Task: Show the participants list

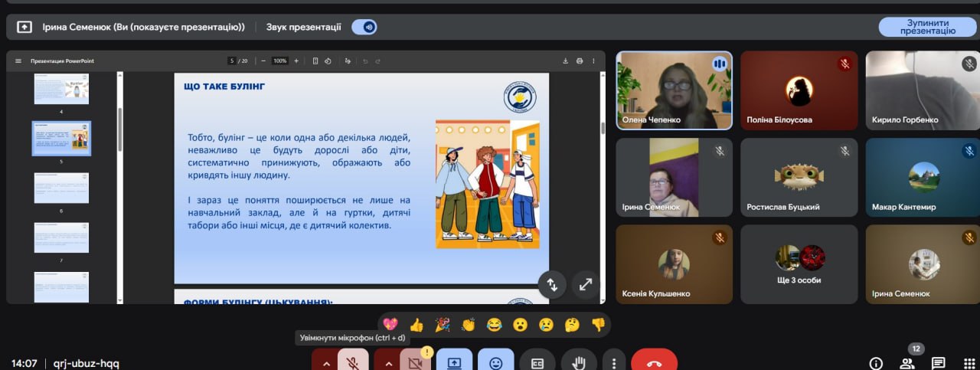Action: (907, 363)
